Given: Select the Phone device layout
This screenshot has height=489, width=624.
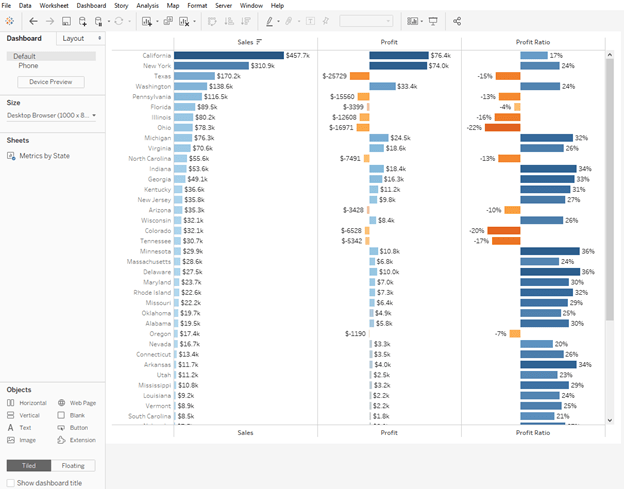Looking at the screenshot, I should pyautogui.click(x=29, y=65).
